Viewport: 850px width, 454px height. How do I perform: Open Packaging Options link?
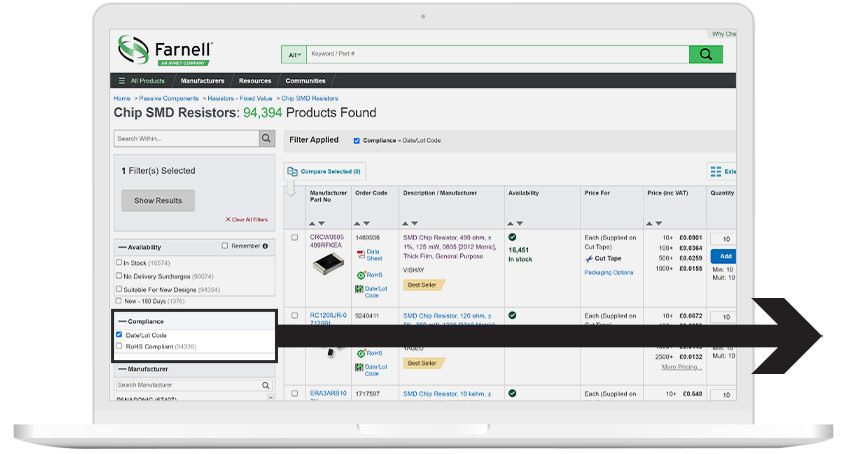pos(608,273)
